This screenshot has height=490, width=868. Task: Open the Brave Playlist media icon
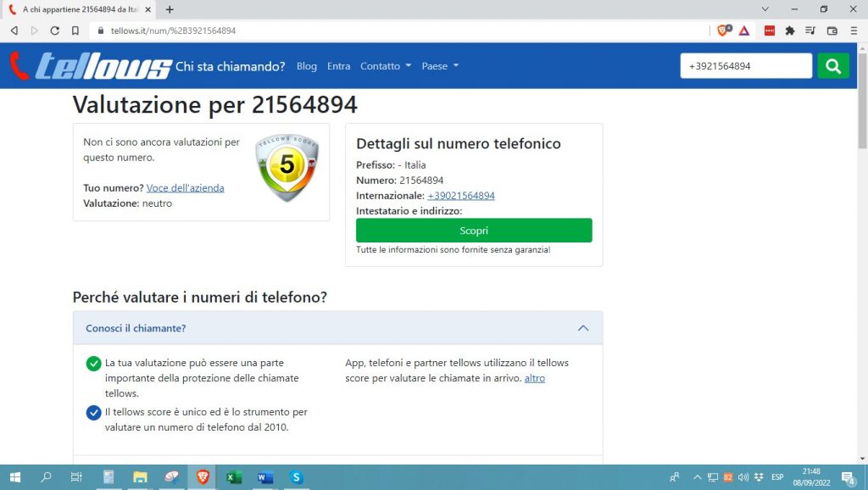[810, 30]
